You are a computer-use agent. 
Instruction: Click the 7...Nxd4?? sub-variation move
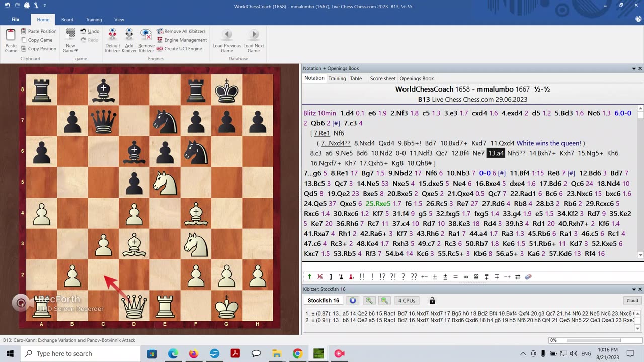pos(336,143)
